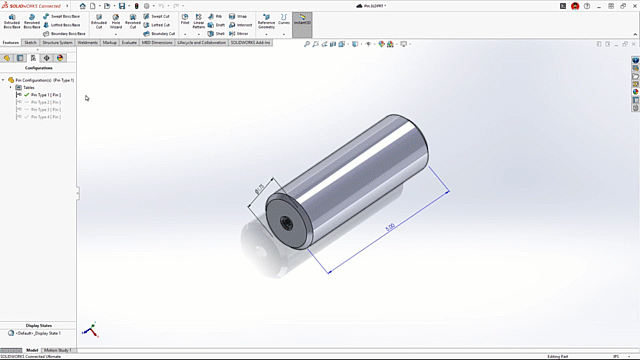Image resolution: width=640 pixels, height=360 pixels.
Task: Collapse the Pin Configuration(s) root node
Action: coord(3,80)
